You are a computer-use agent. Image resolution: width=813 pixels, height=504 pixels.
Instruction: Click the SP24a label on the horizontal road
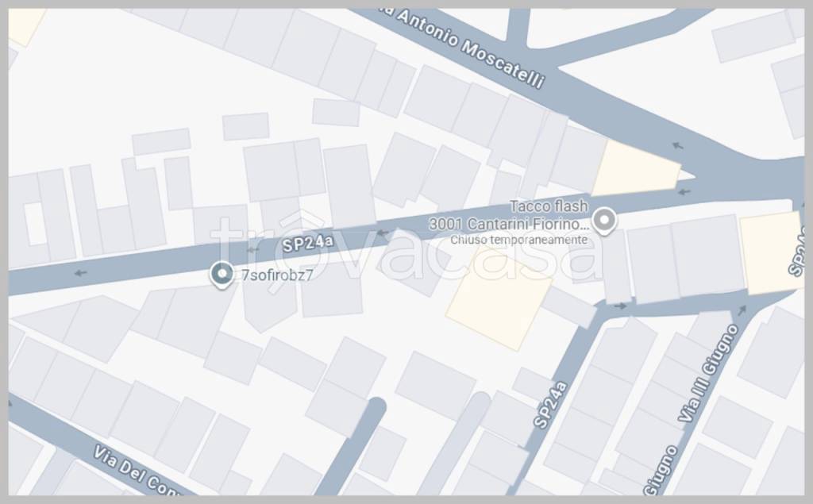308,243
